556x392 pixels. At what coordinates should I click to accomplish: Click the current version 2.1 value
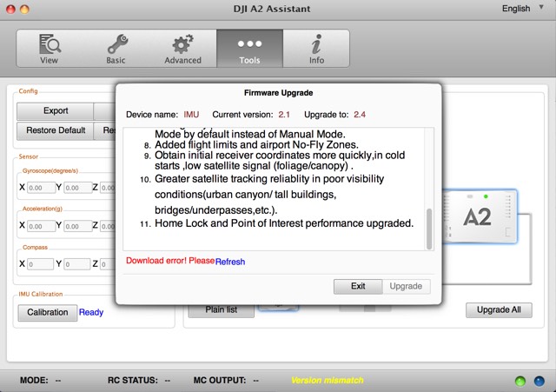284,115
